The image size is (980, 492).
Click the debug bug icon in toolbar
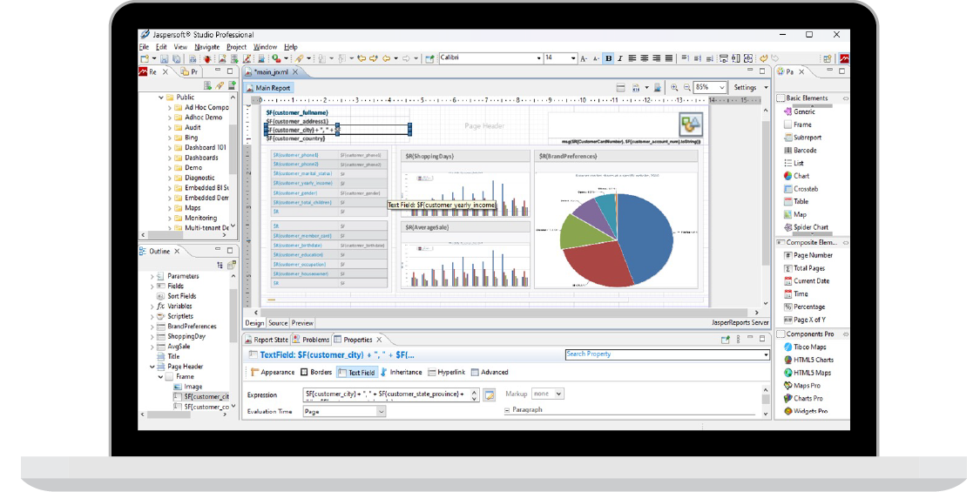pyautogui.click(x=206, y=58)
